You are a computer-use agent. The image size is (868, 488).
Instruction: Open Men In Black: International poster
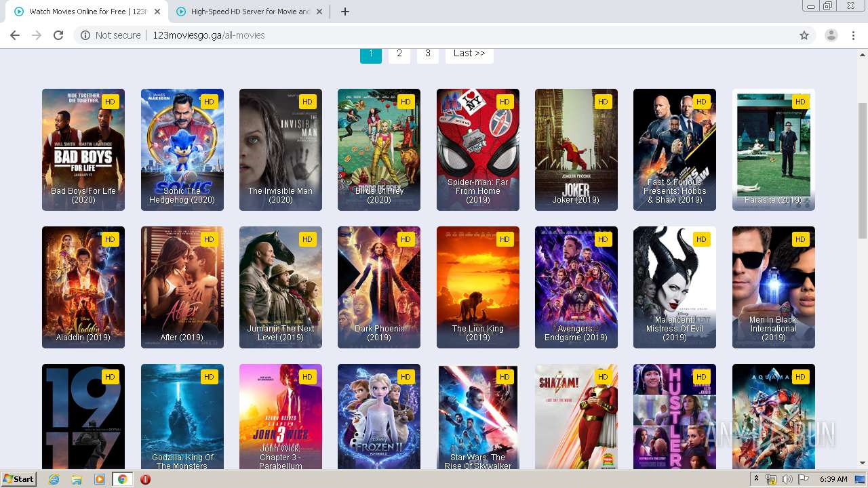point(774,287)
